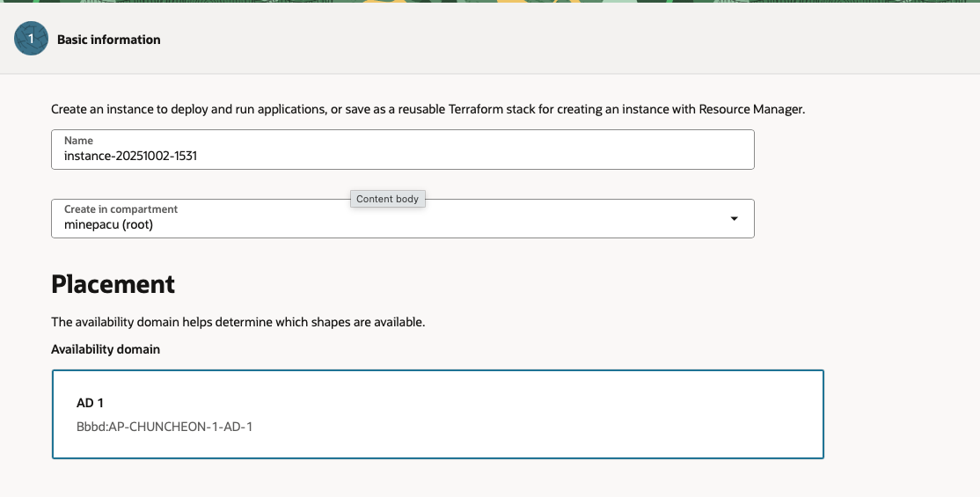Viewport: 980px width, 497px height.
Task: Select the Basic information step label
Action: (x=109, y=40)
